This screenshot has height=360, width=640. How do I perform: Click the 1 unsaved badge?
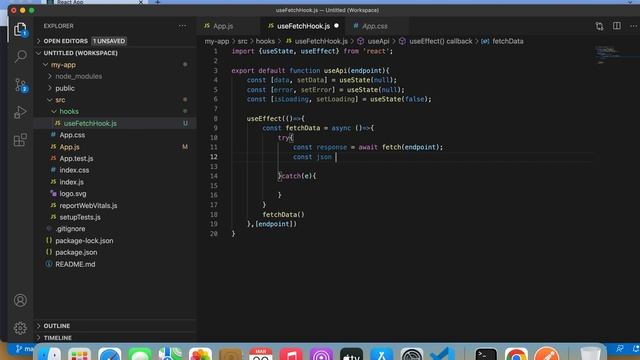[x=109, y=41]
